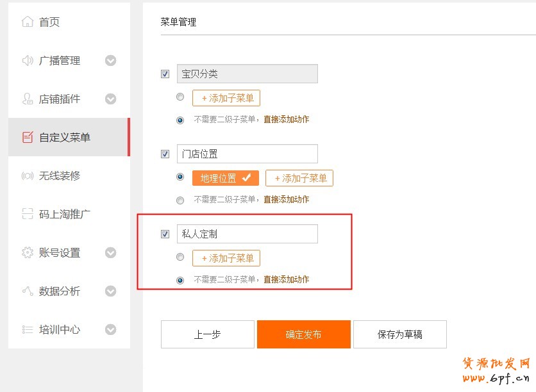Toggle the 门店位置 checkbox
Screen dimensions: 536x392
[165, 154]
